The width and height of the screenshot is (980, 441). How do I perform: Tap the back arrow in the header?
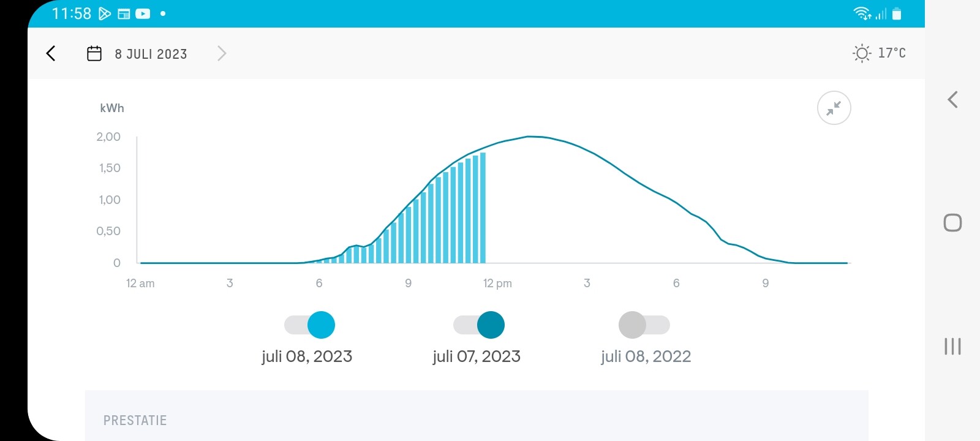pos(51,54)
